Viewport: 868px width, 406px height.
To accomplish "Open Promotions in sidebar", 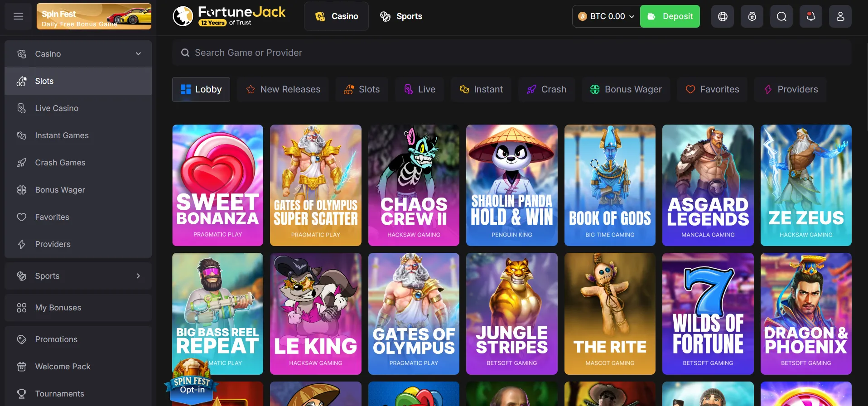I will click(78, 339).
